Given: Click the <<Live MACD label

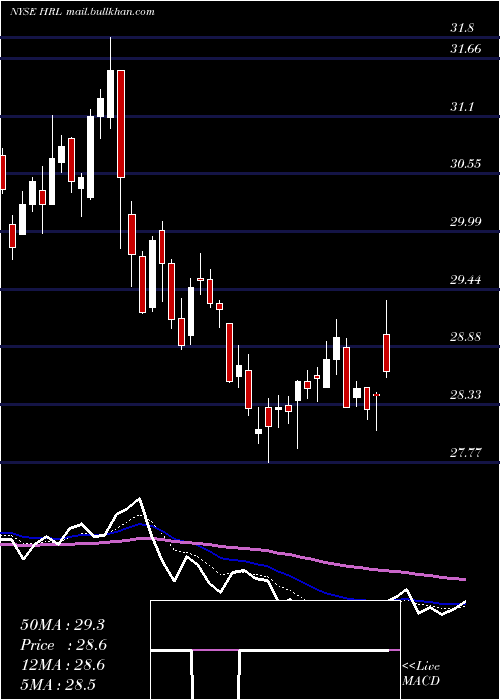Looking at the screenshot, I should [421, 673].
